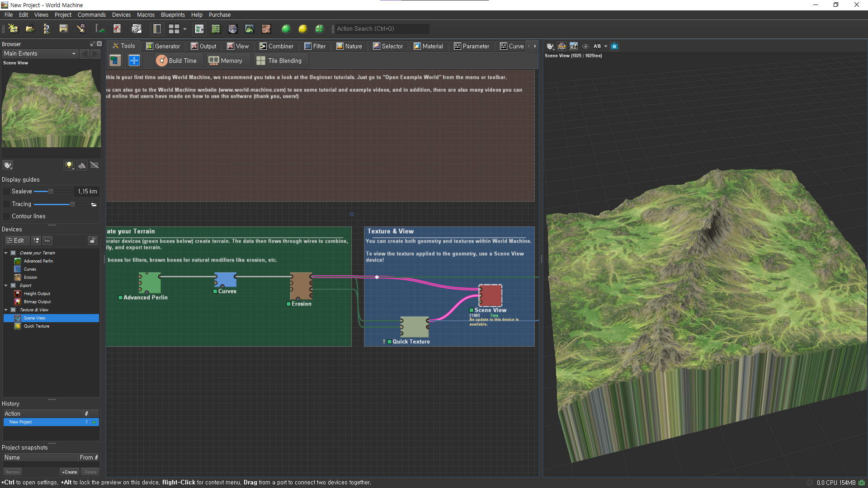
Task: Open the A|B compare dropdown arrow
Action: 606,46
